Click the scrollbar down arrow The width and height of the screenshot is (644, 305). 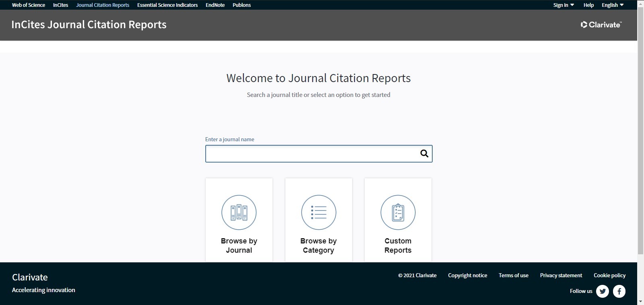(x=640, y=301)
